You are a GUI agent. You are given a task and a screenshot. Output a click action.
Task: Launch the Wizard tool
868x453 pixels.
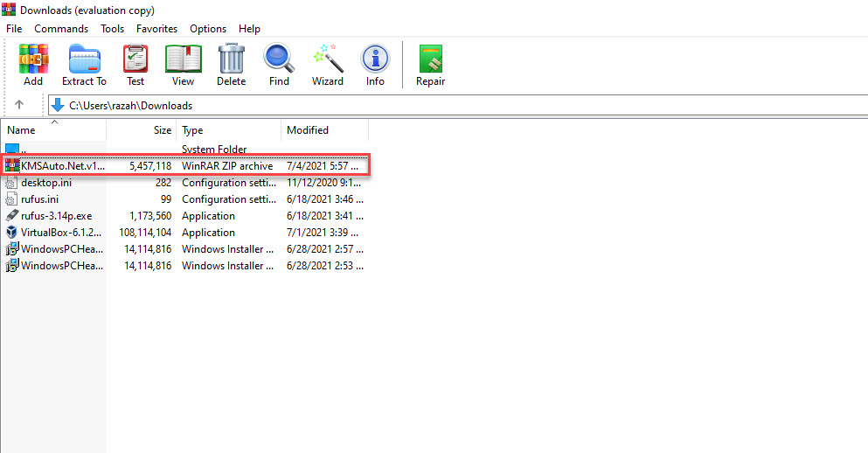pyautogui.click(x=328, y=65)
